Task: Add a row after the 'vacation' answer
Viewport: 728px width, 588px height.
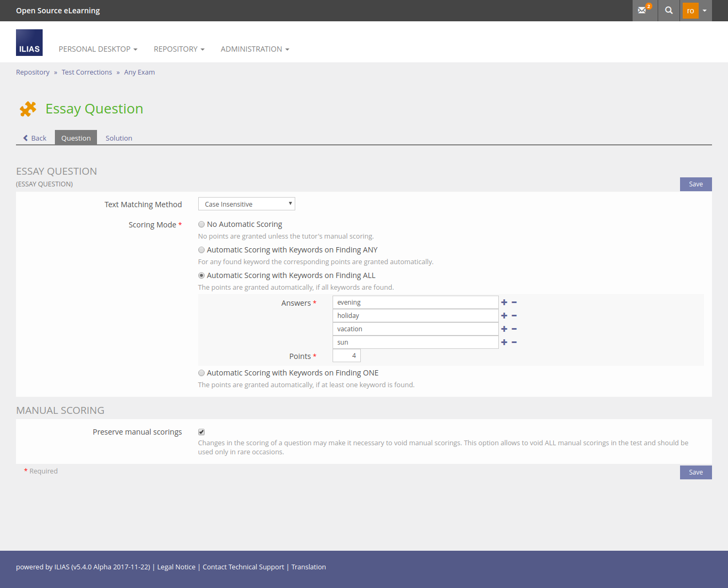Action: click(504, 329)
